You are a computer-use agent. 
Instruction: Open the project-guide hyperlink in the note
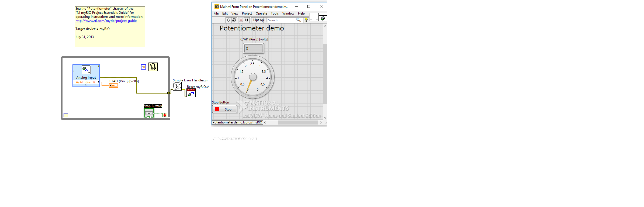[106, 21]
